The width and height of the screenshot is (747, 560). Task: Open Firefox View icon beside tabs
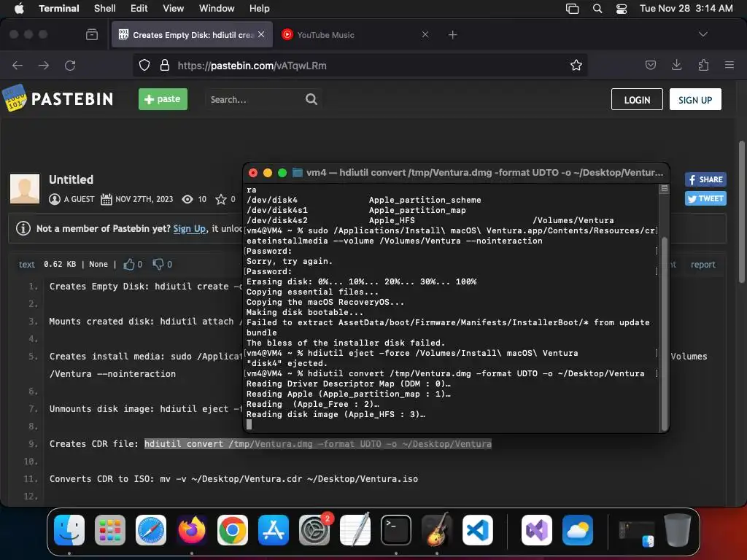[x=92, y=34]
